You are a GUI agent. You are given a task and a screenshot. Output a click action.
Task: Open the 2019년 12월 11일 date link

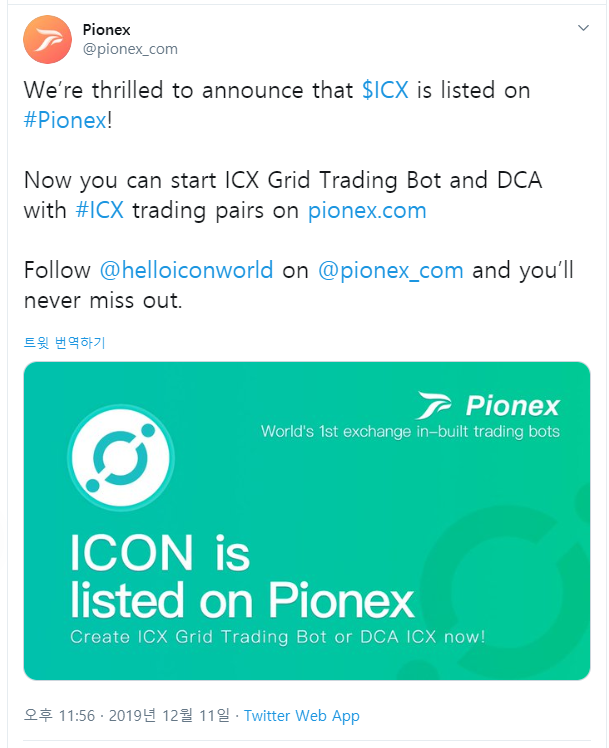pos(169,716)
